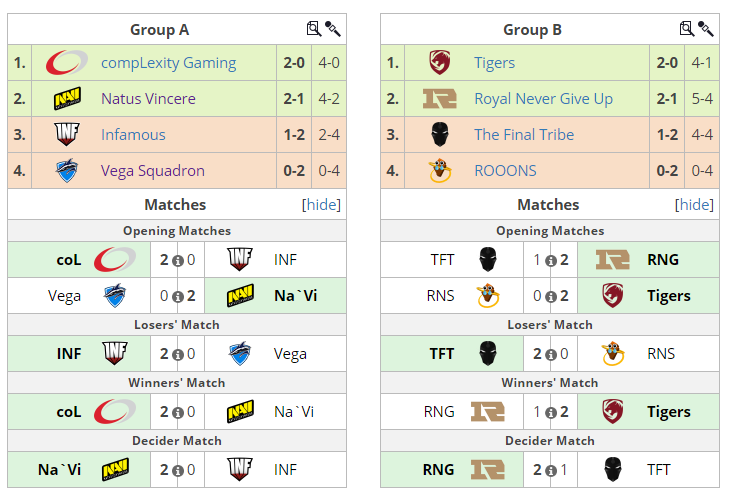
Task: Open Natus Vincere team link
Action: [x=148, y=99]
